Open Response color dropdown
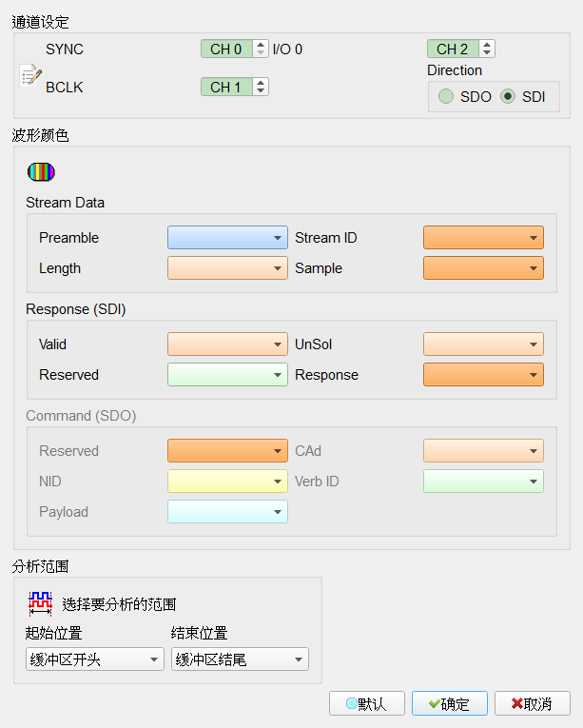This screenshot has height=728, width=583. coord(483,375)
